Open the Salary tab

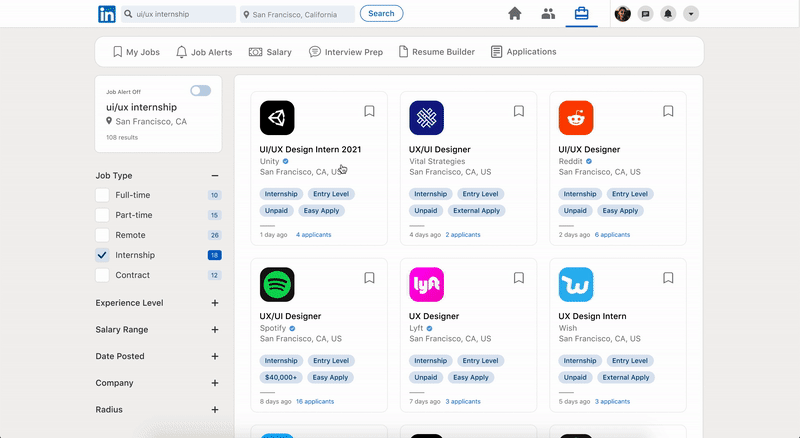click(270, 52)
